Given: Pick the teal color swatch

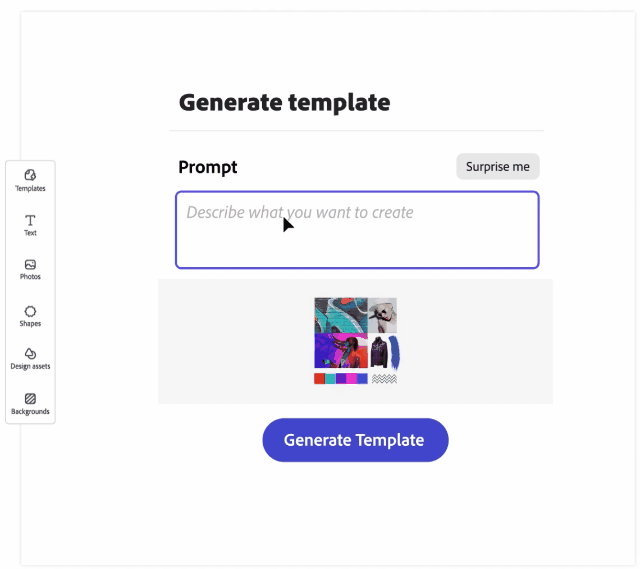Looking at the screenshot, I should click(x=330, y=379).
